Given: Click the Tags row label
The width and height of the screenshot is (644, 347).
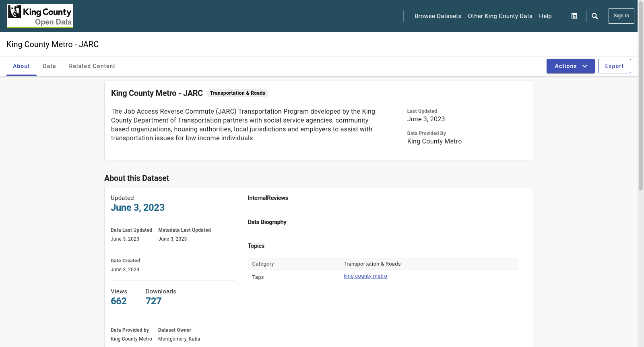Looking at the screenshot, I should click(x=258, y=277).
